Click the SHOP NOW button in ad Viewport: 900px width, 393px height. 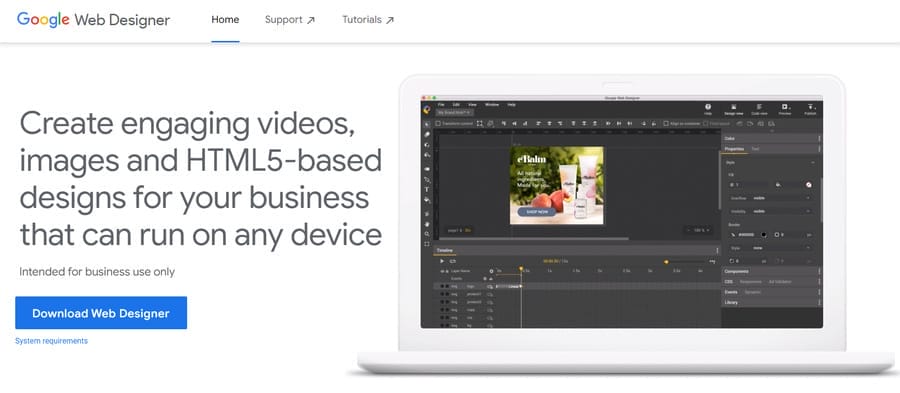point(537,212)
